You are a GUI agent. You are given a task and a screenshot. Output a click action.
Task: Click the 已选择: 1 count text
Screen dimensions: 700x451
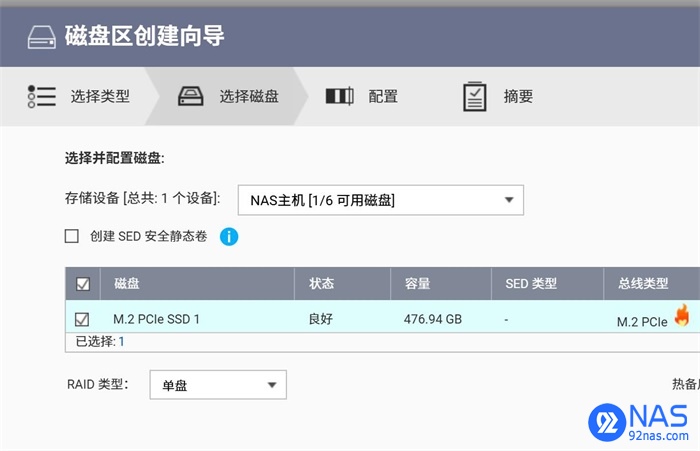[x=100, y=342]
